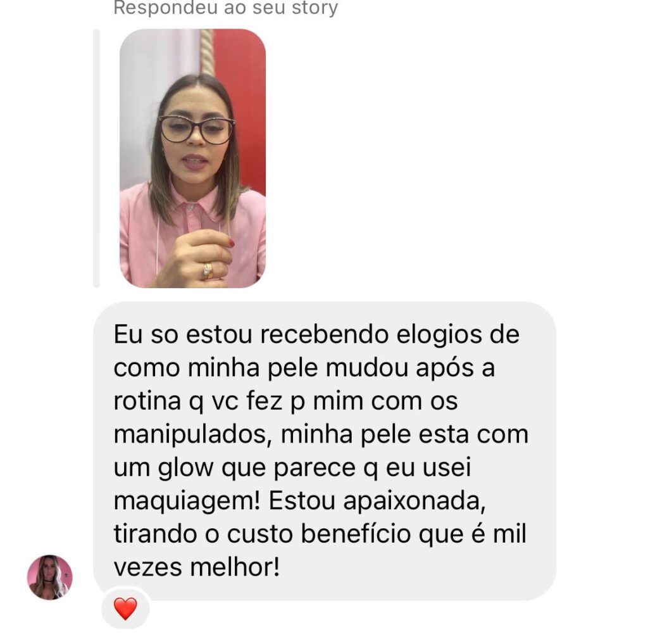Image resolution: width=648 pixels, height=644 pixels.
Task: Open the sender's round profile picture
Action: coord(49,577)
